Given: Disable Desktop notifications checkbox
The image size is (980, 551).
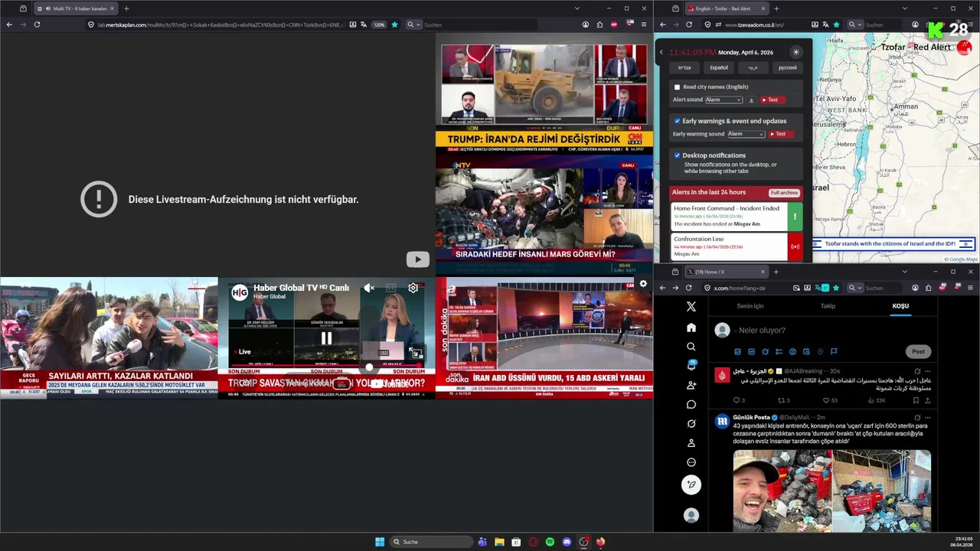Looking at the screenshot, I should 677,155.
